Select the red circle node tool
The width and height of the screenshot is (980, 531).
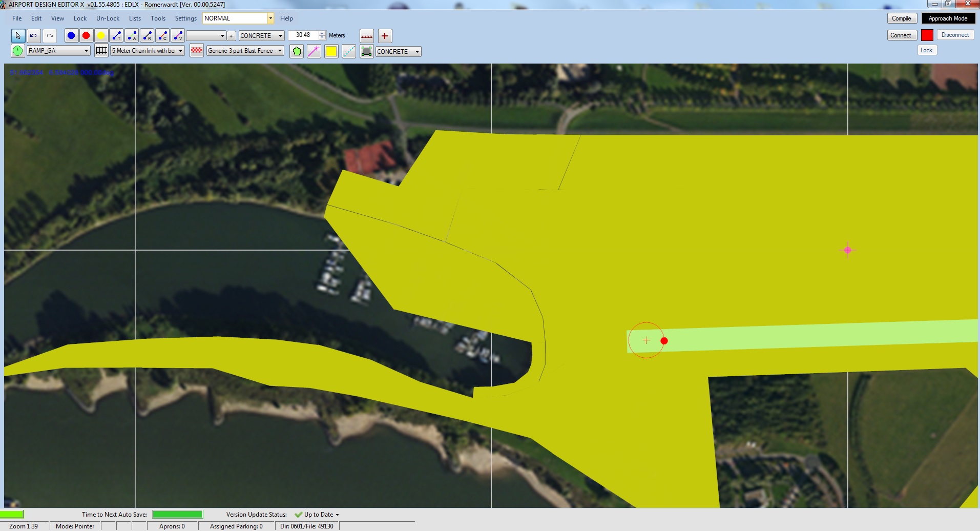[86, 35]
